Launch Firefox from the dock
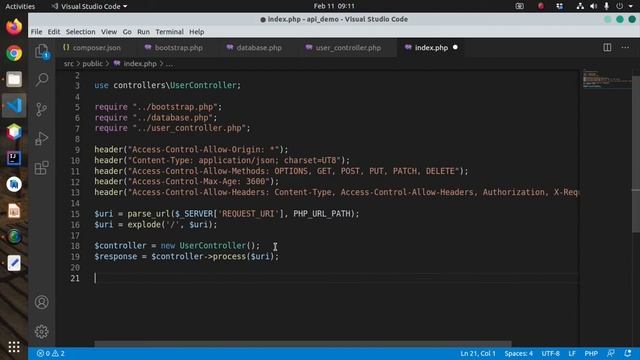Image resolution: width=640 pixels, height=360 pixels. tap(14, 27)
